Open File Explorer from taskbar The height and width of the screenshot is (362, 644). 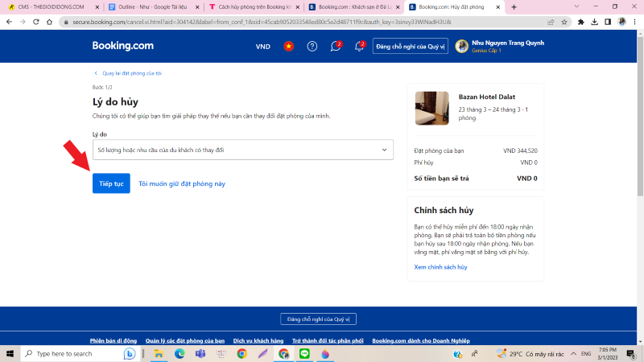coord(159,353)
